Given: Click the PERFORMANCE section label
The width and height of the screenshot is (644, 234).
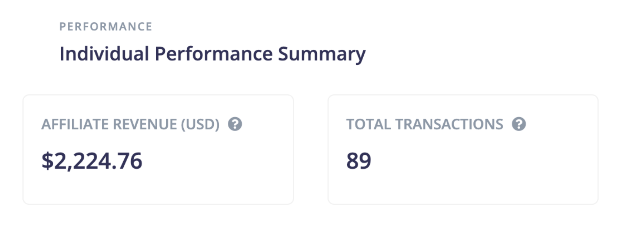Looking at the screenshot, I should point(106,26).
